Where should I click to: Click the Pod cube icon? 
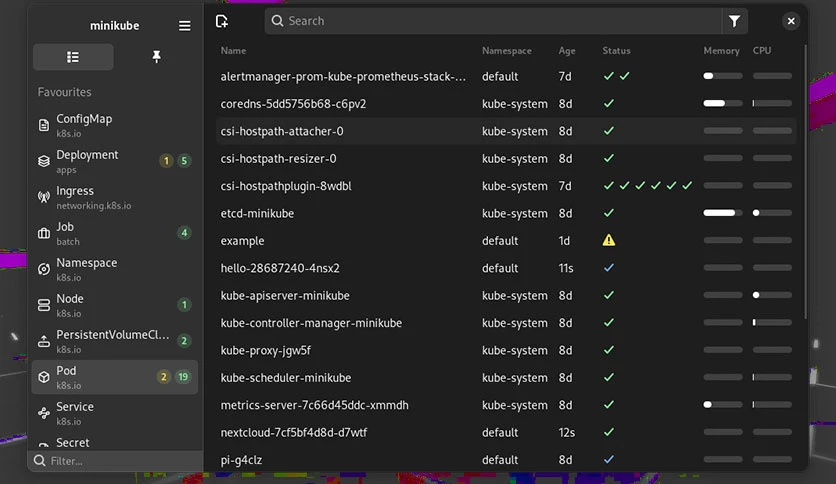[x=44, y=377]
